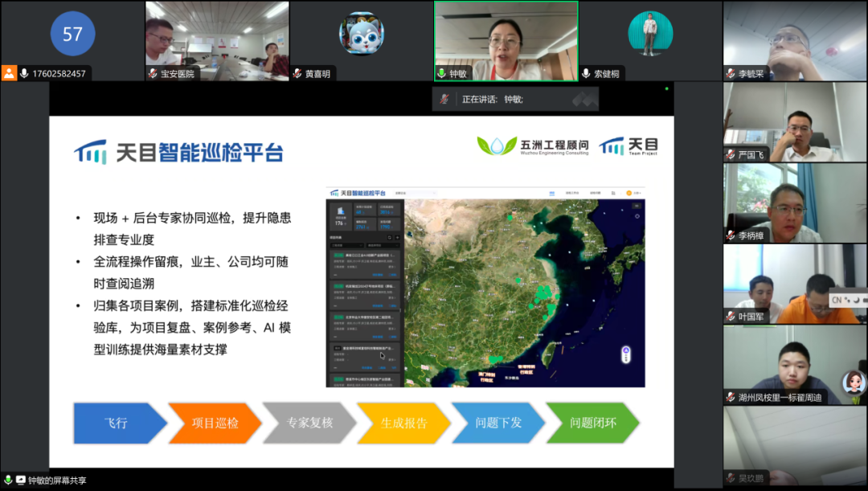The width and height of the screenshot is (868, 491).
Task: Click the floating AI assistant button on the map
Action: pyautogui.click(x=626, y=354)
